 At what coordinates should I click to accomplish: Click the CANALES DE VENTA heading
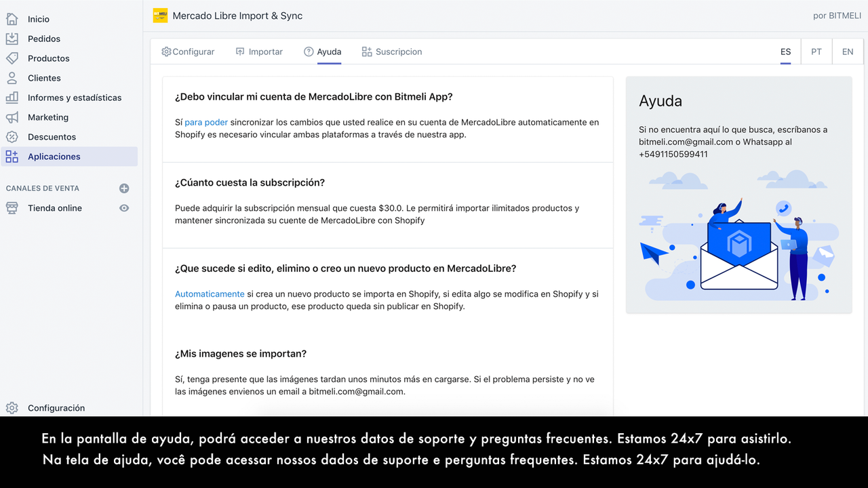tap(43, 188)
